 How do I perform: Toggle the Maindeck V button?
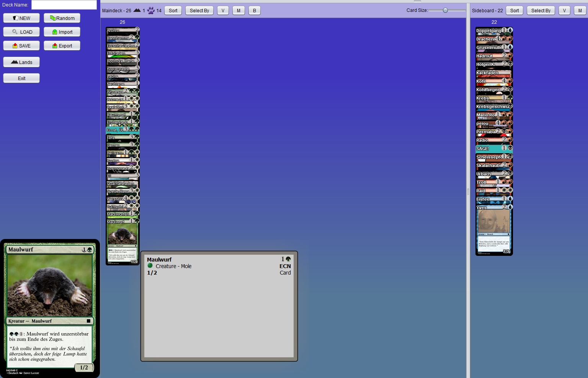(x=223, y=10)
